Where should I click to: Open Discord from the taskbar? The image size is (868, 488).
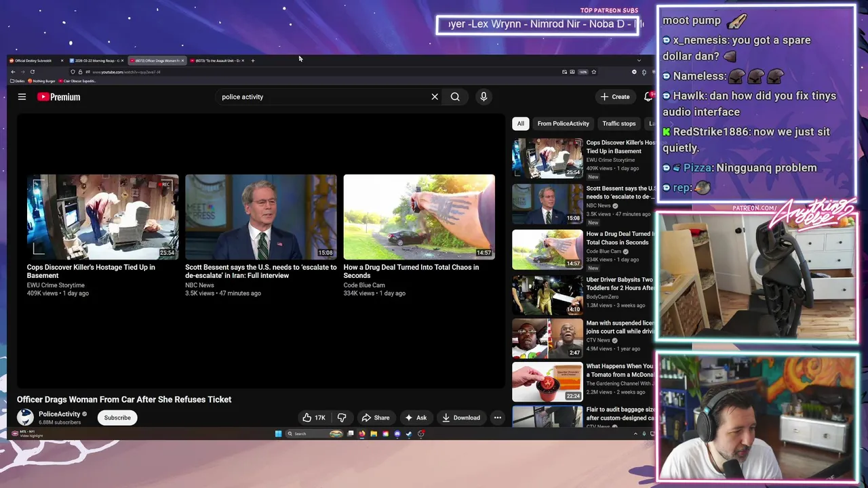coord(397,434)
